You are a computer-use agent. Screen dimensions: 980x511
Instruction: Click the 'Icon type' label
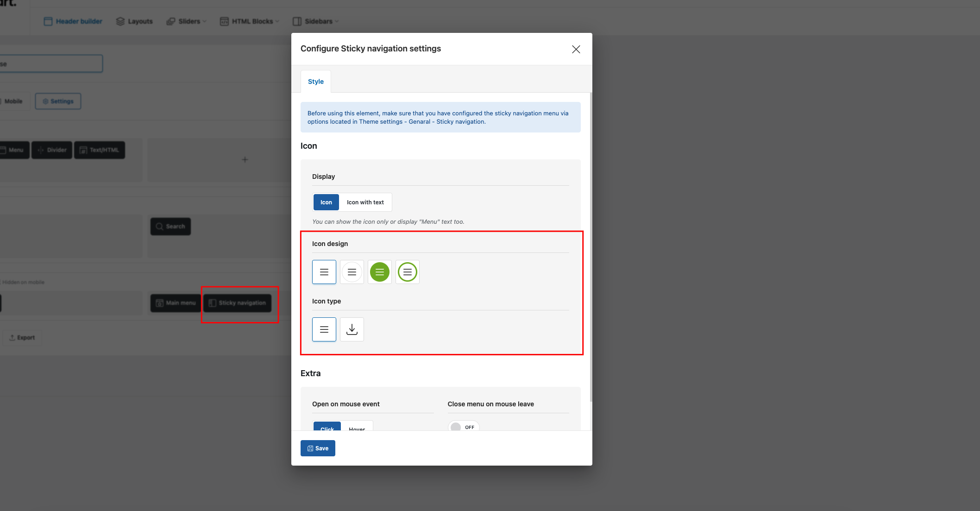click(327, 301)
